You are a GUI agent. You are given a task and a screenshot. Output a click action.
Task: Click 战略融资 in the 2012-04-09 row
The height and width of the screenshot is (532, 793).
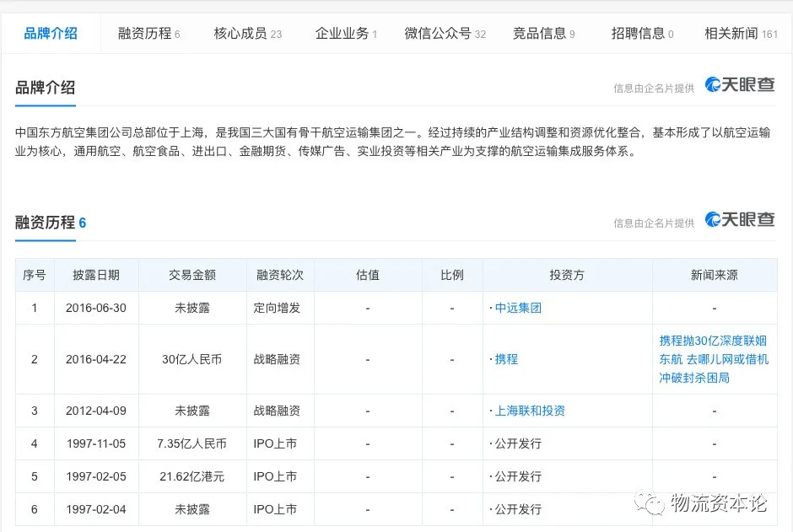(x=277, y=411)
